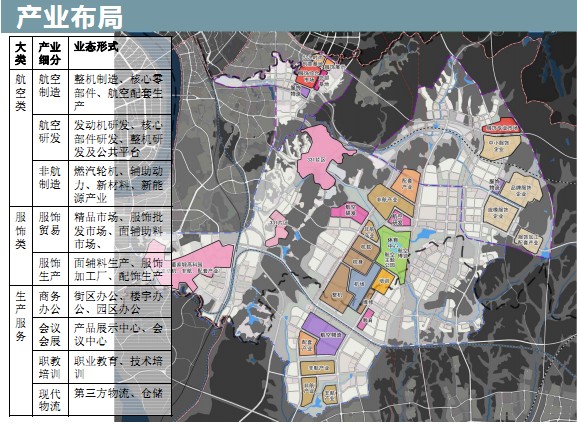
Task: Select the red zone above 中小服饰企业
Action: (x=500, y=126)
